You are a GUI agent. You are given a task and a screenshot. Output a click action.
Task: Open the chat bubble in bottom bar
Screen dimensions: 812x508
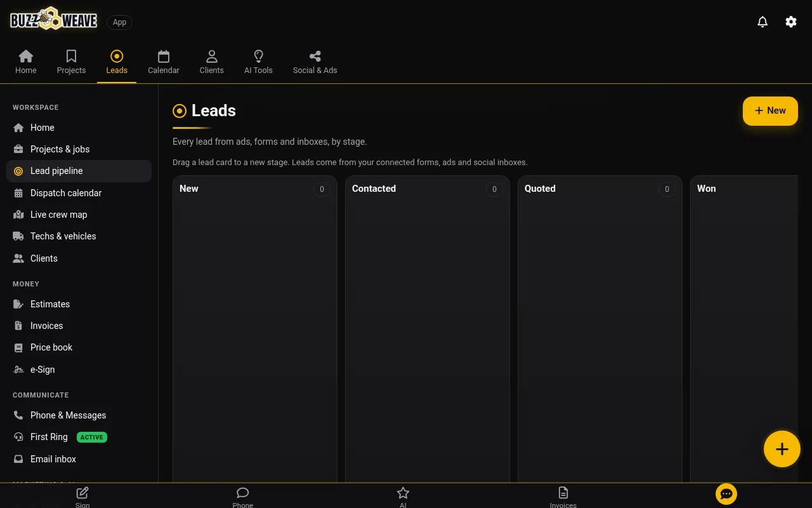click(726, 494)
